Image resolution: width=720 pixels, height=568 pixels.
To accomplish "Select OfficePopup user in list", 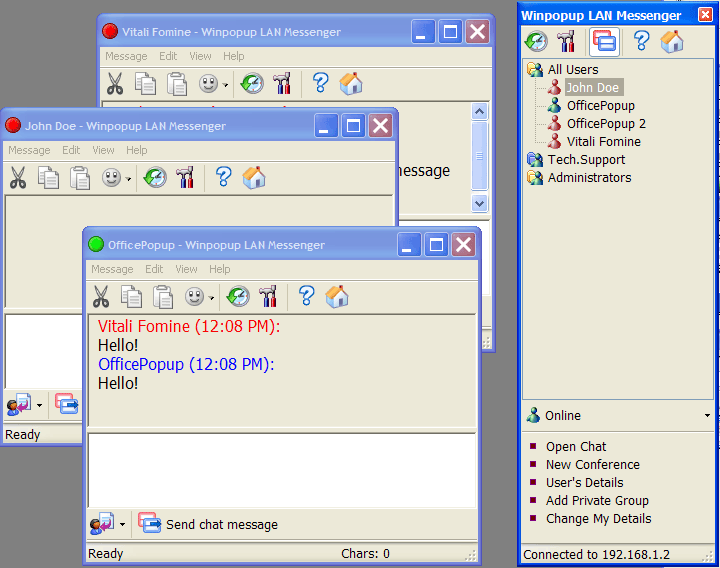I will coord(601,106).
